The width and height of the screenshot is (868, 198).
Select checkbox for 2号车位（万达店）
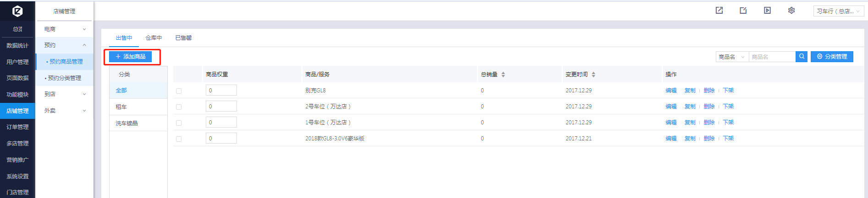point(179,107)
